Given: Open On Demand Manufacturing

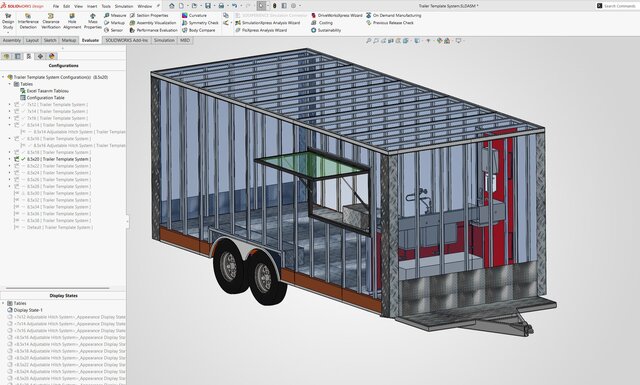Looking at the screenshot, I should coord(393,16).
